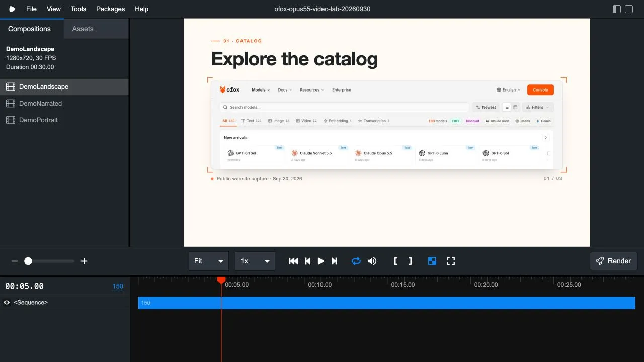Select the GPT-6 Luna card
644x362 pixels.
click(x=447, y=153)
